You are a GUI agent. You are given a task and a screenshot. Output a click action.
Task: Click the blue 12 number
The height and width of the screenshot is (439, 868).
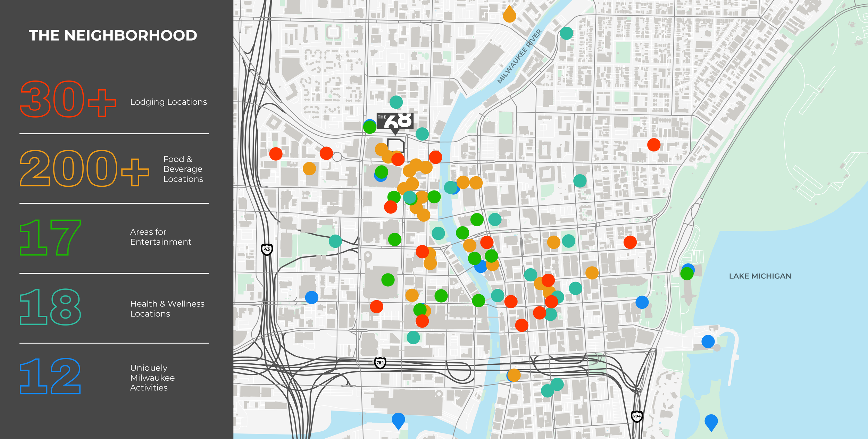[50, 377]
